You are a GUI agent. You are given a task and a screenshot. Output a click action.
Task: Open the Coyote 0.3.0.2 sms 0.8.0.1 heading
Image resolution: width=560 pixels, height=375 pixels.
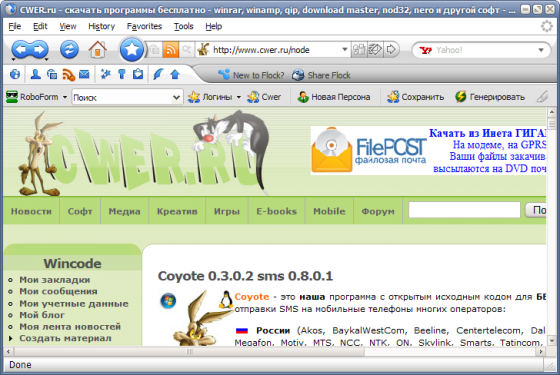coord(245,276)
